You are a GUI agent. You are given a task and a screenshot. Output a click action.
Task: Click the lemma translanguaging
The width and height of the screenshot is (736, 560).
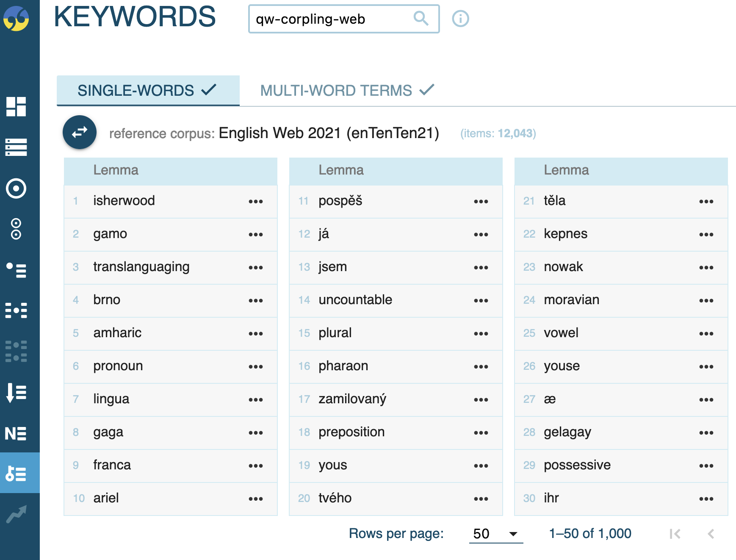(141, 267)
